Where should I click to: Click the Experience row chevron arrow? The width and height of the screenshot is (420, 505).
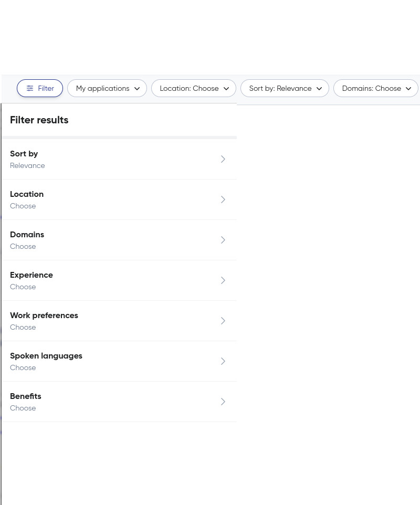pyautogui.click(x=223, y=280)
